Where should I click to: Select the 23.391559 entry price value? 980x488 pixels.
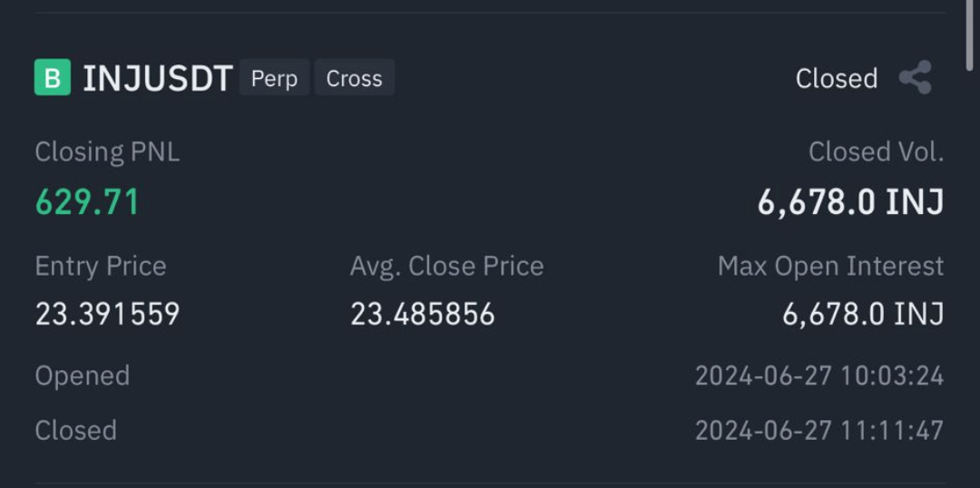click(x=107, y=314)
